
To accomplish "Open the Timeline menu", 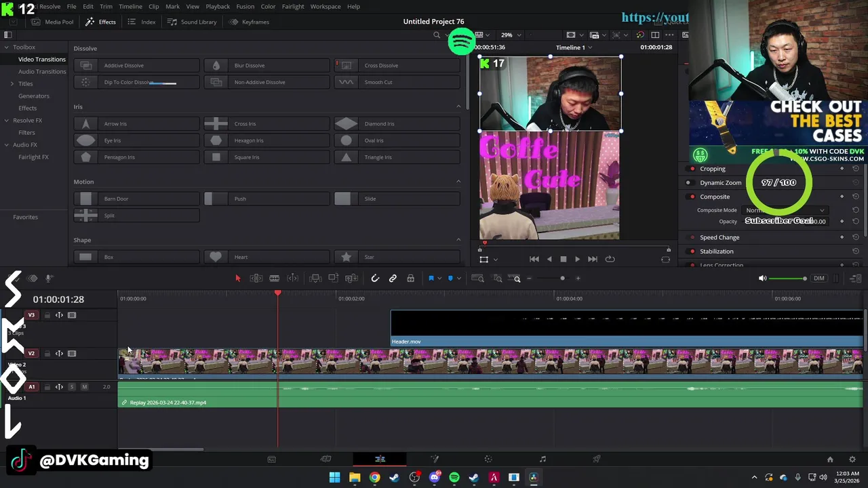I will [x=130, y=6].
